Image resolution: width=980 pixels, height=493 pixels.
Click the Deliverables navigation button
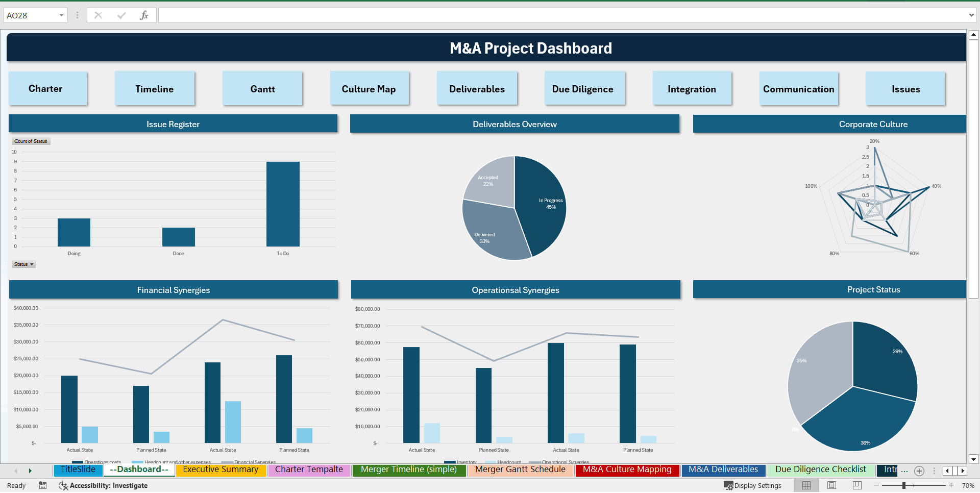tap(477, 88)
